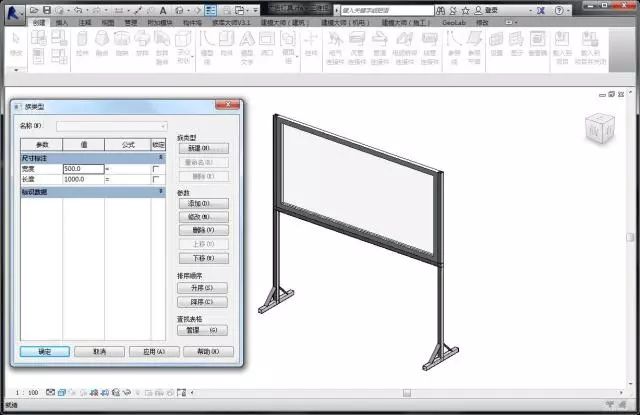Click the 下移 move down button
Screen dimensions: 640x415
(x=204, y=258)
